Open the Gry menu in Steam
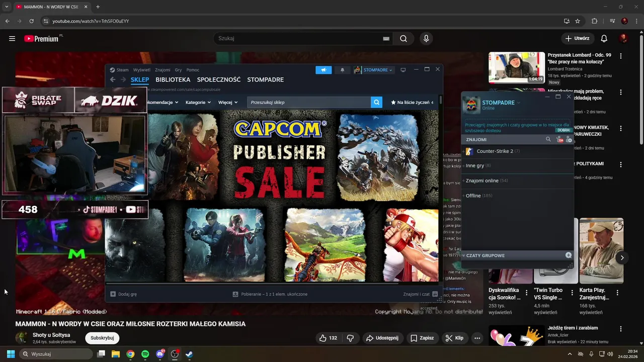Image resolution: width=644 pixels, height=362 pixels. pyautogui.click(x=178, y=70)
